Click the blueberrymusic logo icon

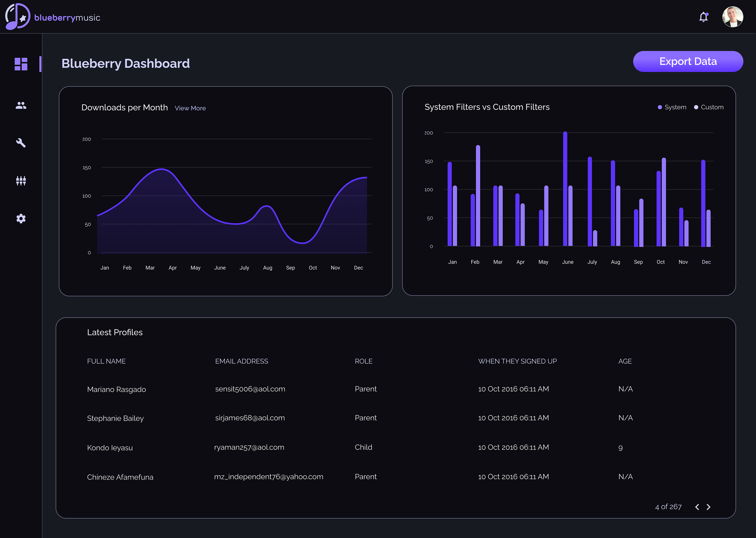(18, 17)
